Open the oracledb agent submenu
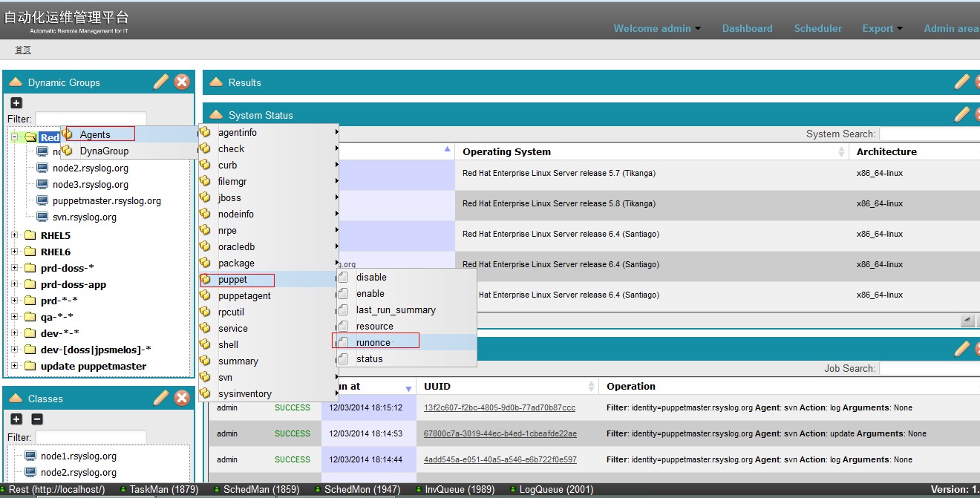 pyautogui.click(x=268, y=246)
